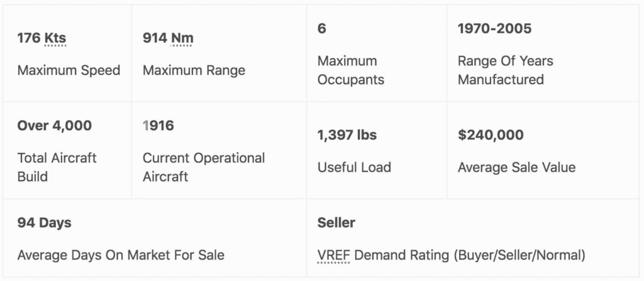The width and height of the screenshot is (644, 281).
Task: Select the $240,000 average sale value
Action: (491, 135)
